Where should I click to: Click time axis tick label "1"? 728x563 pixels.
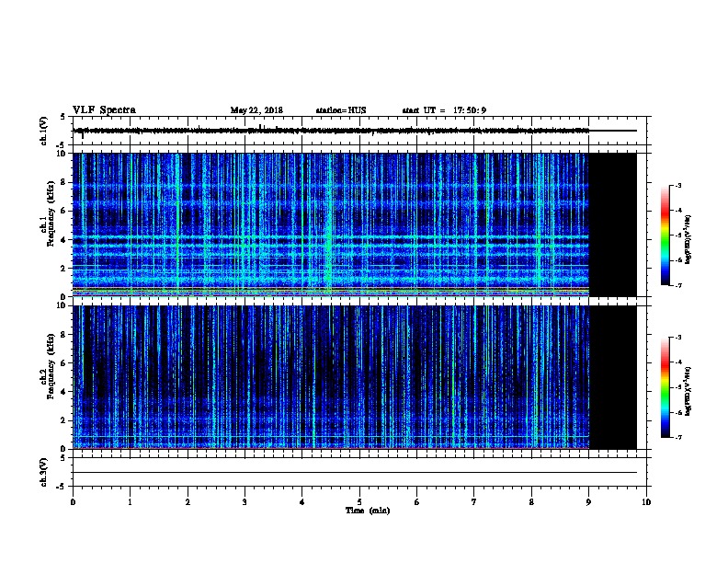click(x=130, y=502)
